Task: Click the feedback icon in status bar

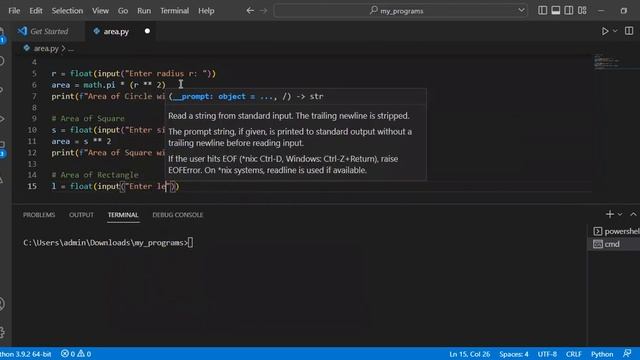Action: [x=627, y=353]
